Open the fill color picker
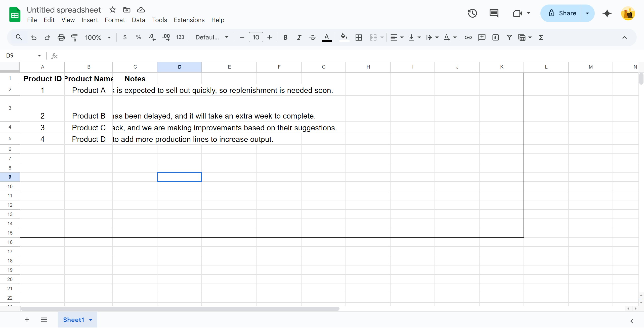644x328 pixels. coord(344,37)
